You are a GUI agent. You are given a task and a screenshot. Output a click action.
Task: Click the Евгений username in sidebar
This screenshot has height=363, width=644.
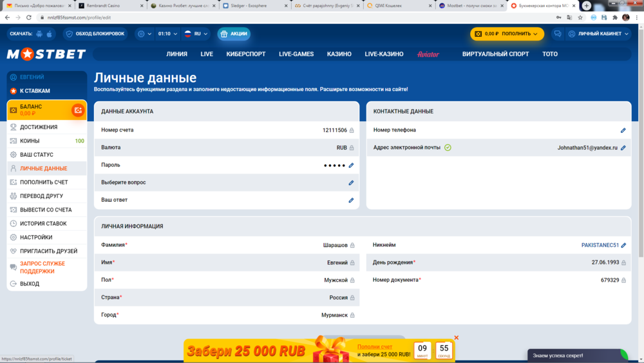(32, 77)
